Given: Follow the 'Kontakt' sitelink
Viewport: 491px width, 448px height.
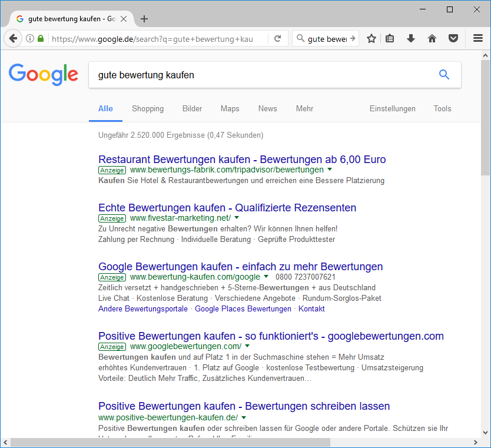Looking at the screenshot, I should tap(311, 308).
